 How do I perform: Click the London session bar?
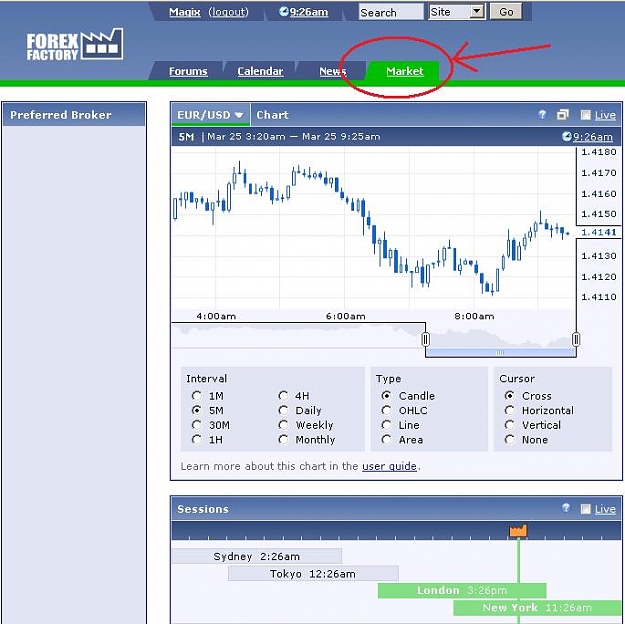pos(462,590)
